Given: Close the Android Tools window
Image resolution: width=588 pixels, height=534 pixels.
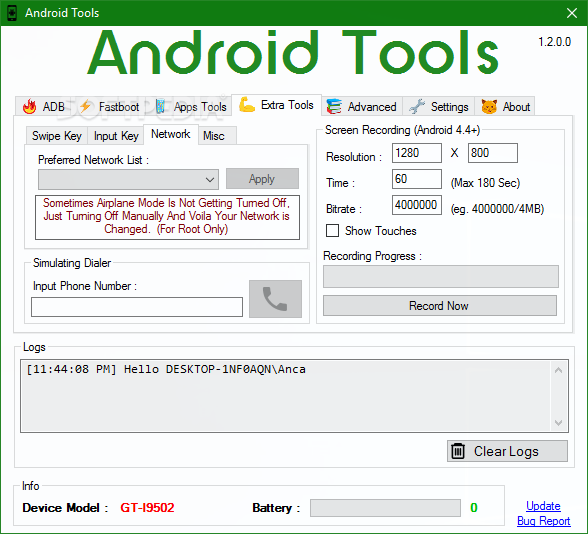Looking at the screenshot, I should tap(572, 13).
